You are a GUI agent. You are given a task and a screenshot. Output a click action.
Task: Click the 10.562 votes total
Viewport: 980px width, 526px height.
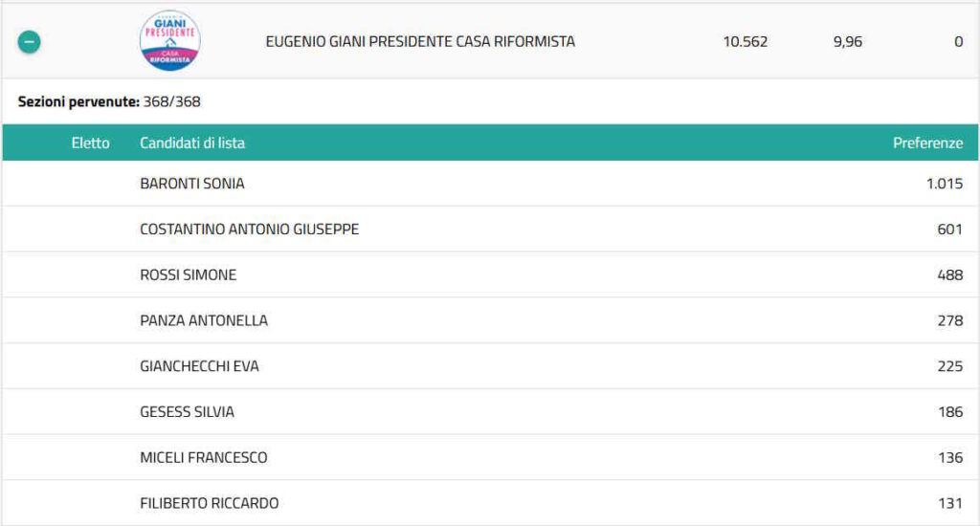[x=745, y=42]
